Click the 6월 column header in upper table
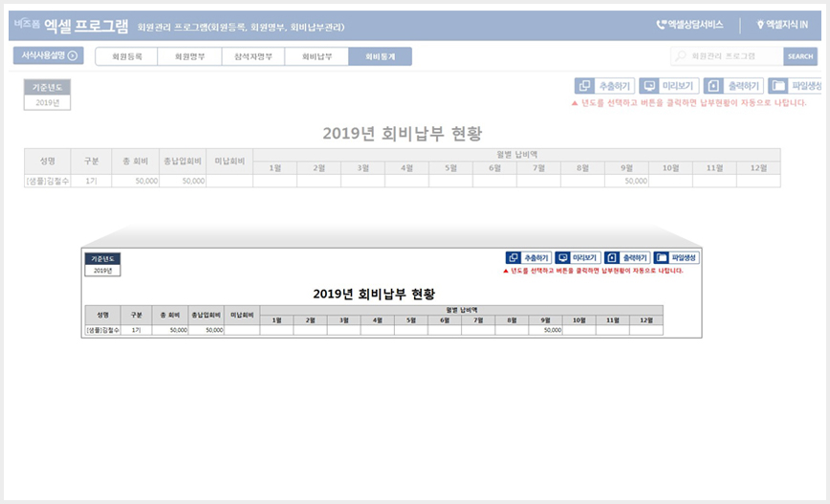 494,167
